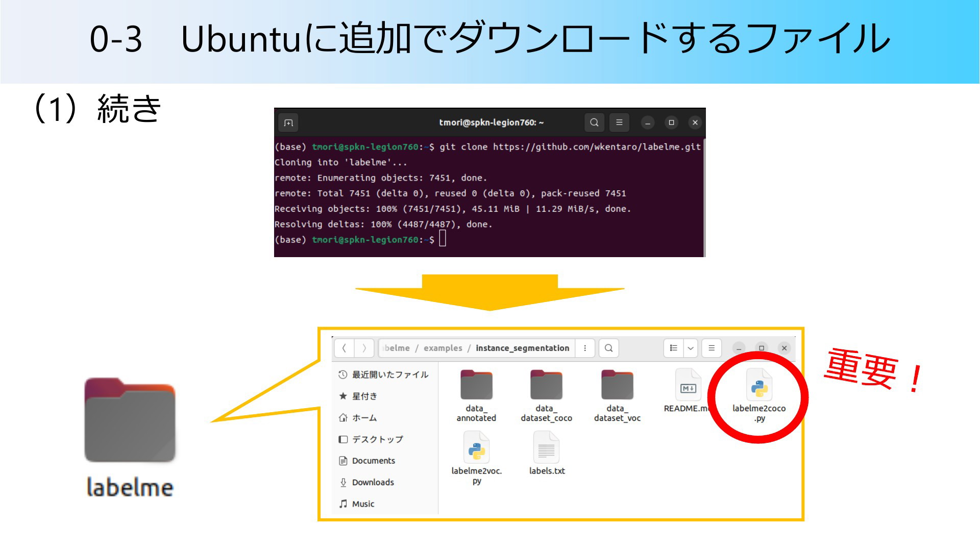This screenshot has width=980, height=551.
Task: Click "Cloning into 'labelme'..." terminal line
Action: 341,162
